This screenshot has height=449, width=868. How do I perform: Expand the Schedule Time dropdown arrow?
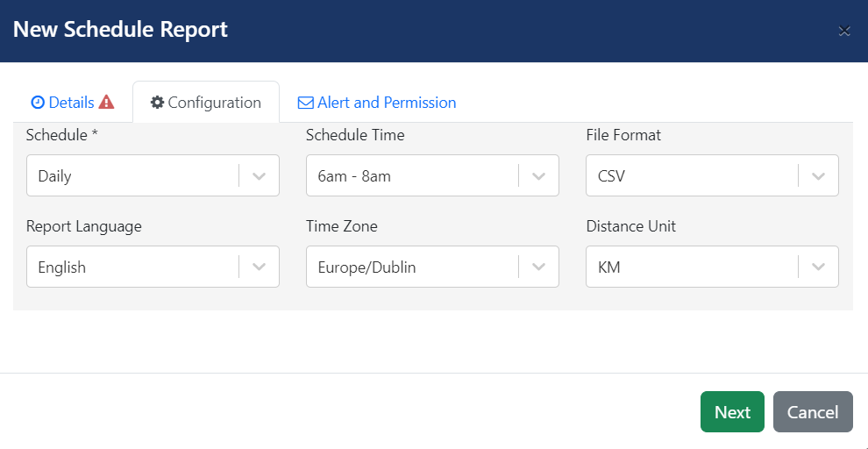coord(538,176)
